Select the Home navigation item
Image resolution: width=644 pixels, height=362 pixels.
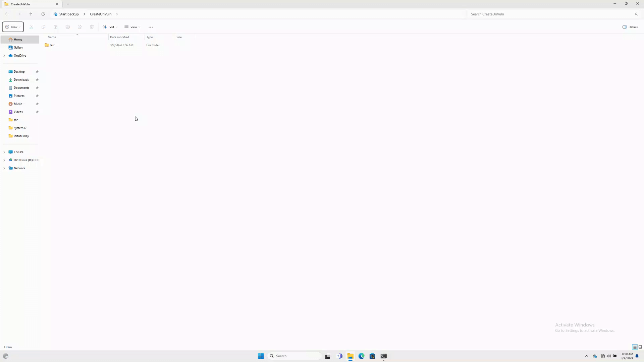[x=18, y=39]
